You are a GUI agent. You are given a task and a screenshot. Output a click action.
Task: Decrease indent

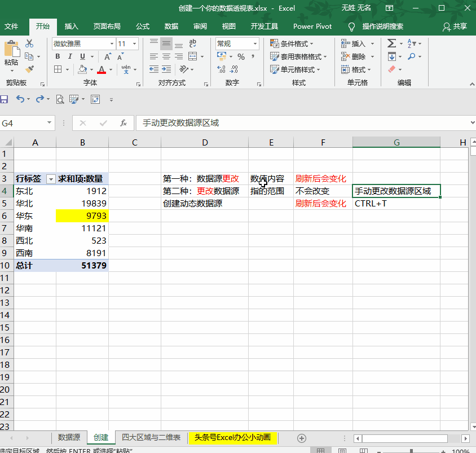pos(154,69)
